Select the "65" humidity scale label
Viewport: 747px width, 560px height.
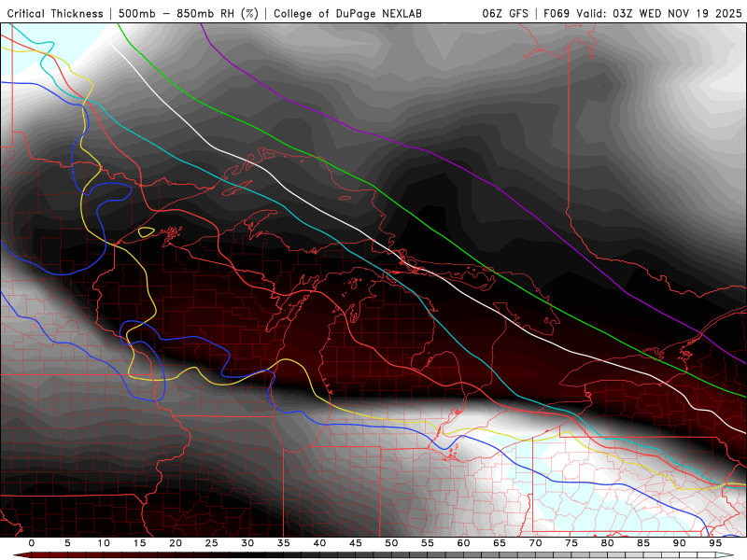pyautogui.click(x=500, y=543)
